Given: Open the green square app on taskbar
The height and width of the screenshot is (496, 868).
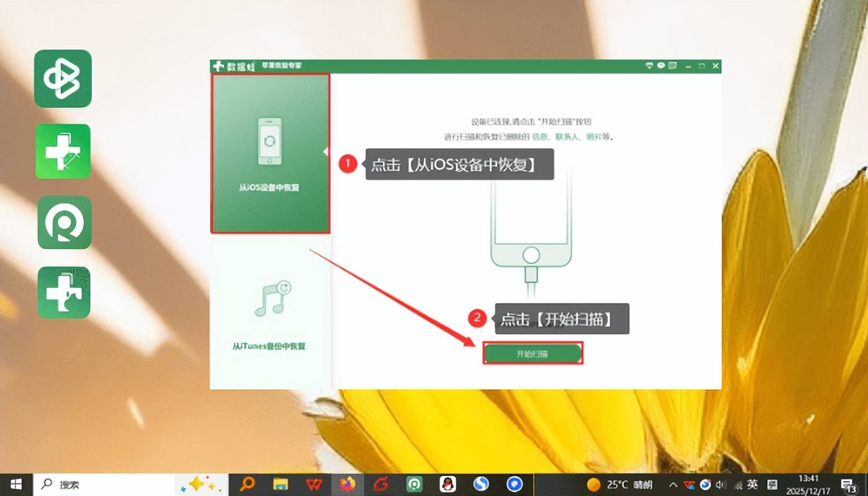Looking at the screenshot, I should click(x=414, y=484).
